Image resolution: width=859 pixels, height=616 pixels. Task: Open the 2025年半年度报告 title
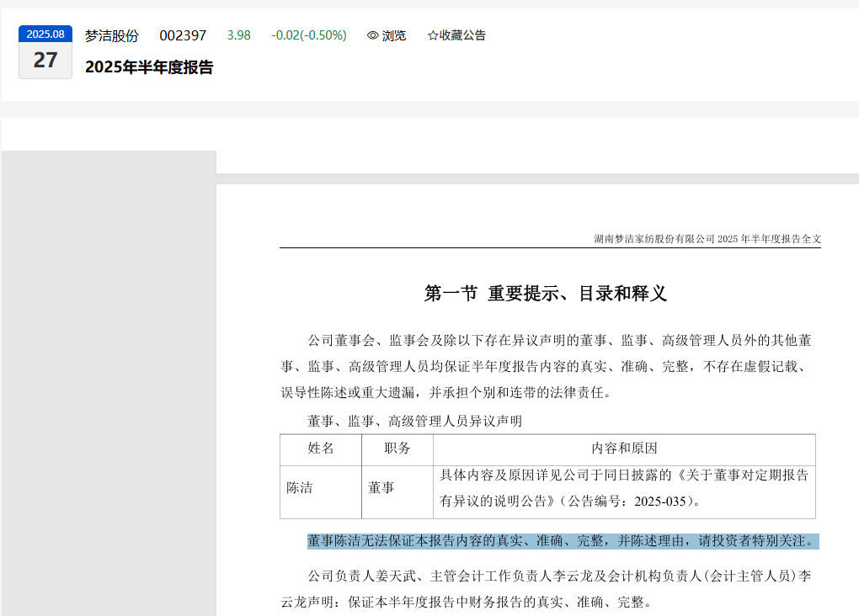coord(149,68)
